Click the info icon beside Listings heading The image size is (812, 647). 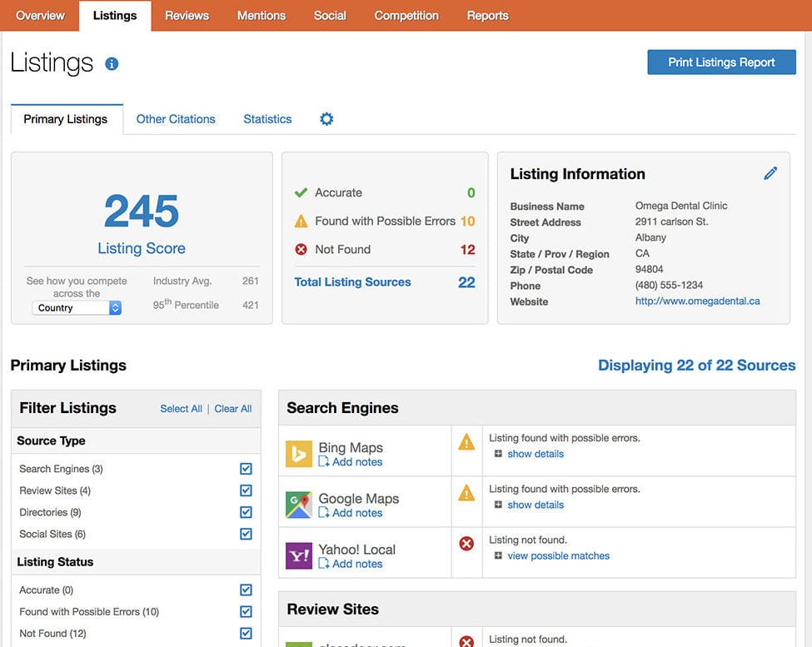(112, 63)
